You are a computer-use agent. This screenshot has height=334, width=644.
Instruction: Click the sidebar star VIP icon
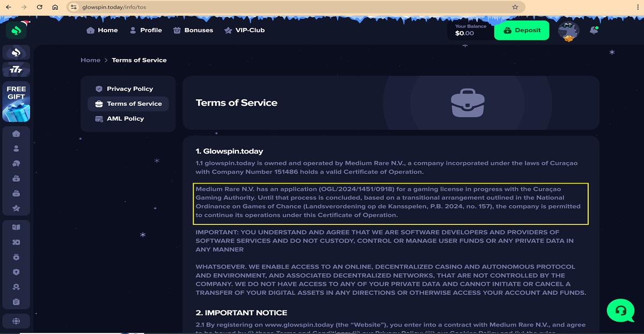(16, 208)
